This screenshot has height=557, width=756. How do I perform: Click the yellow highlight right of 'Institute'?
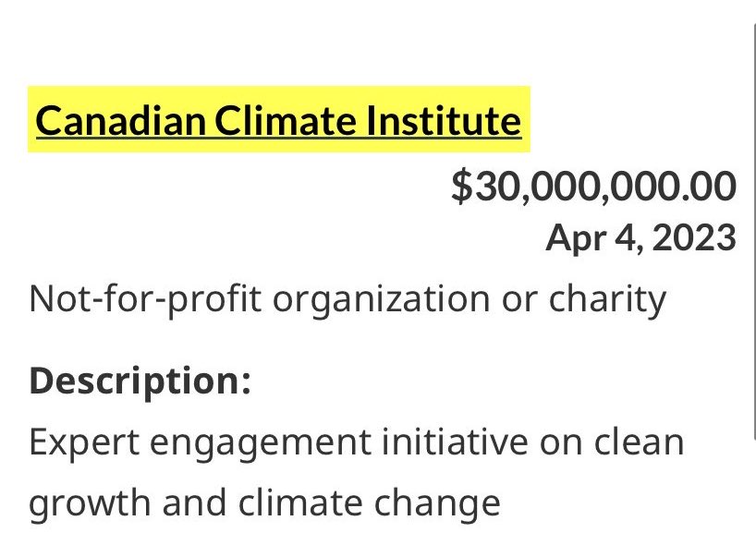[x=526, y=121]
